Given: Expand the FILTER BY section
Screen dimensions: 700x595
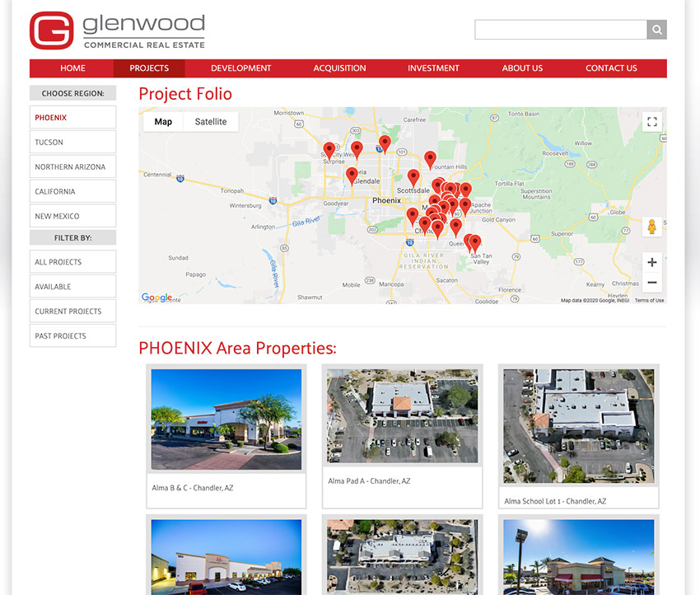Looking at the screenshot, I should 72,237.
